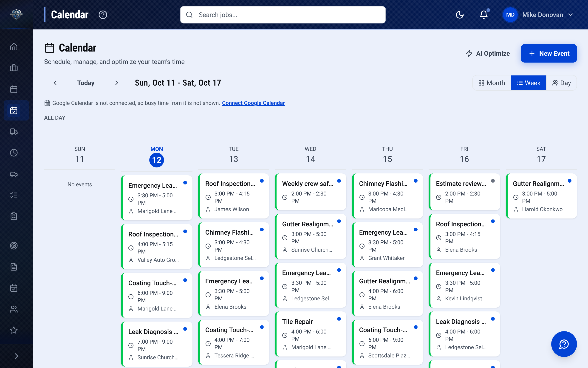Screen dimensions: 588x368
Task: Open the clipboard list icon in sidebar
Action: pos(14,216)
